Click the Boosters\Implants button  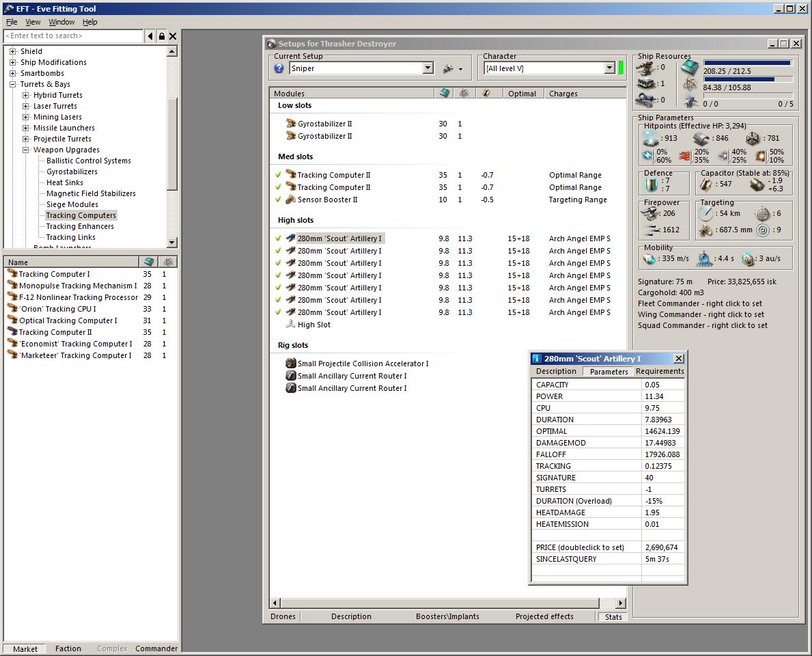point(447,616)
